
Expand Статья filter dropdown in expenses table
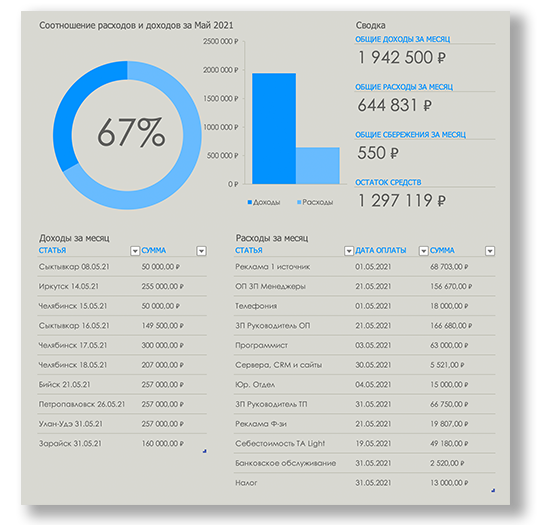pyautogui.click(x=349, y=251)
